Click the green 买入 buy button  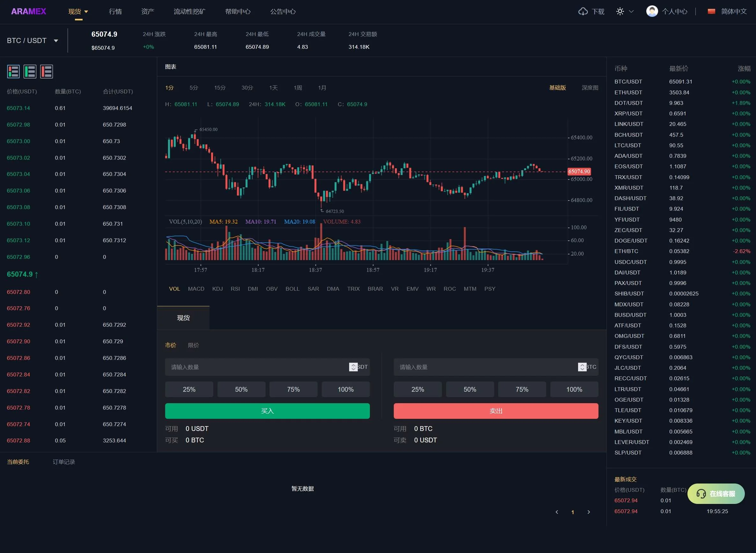point(267,411)
